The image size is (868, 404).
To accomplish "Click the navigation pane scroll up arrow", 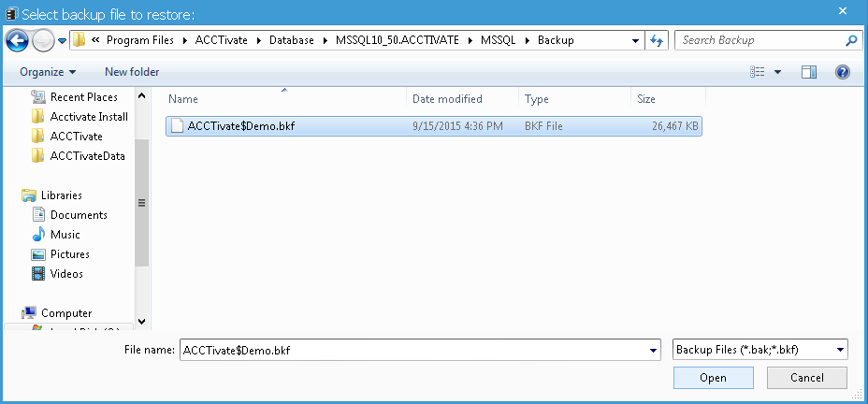I will [x=142, y=96].
